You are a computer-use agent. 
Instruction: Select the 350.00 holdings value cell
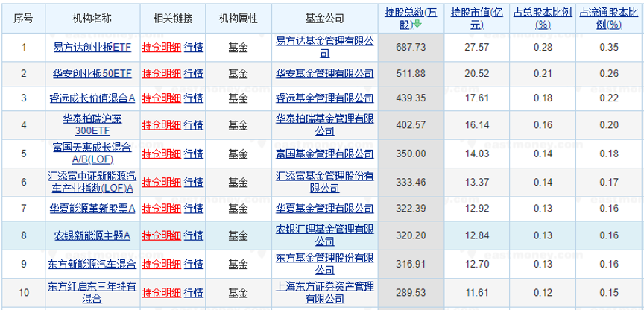pos(411,154)
